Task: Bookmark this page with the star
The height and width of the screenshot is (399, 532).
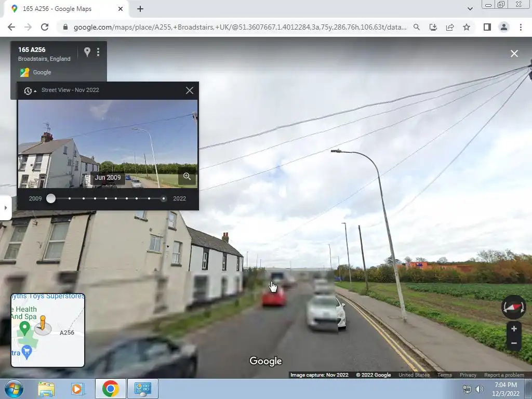Action: click(x=467, y=27)
